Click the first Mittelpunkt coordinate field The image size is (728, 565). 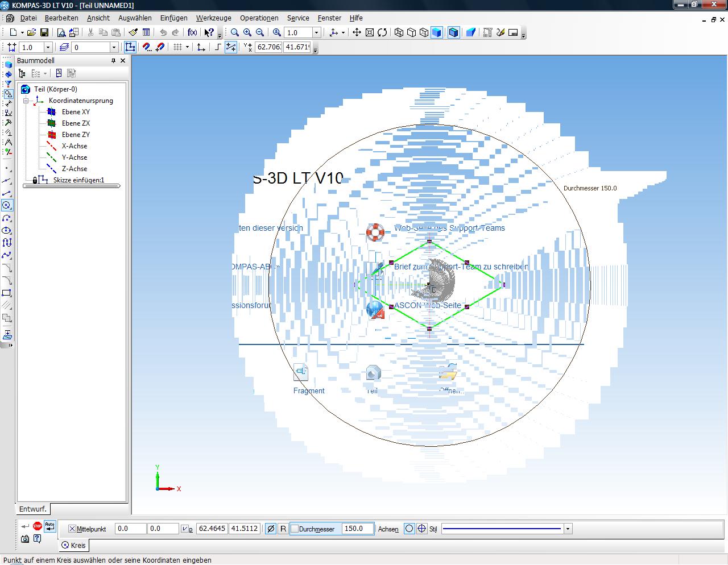click(130, 529)
